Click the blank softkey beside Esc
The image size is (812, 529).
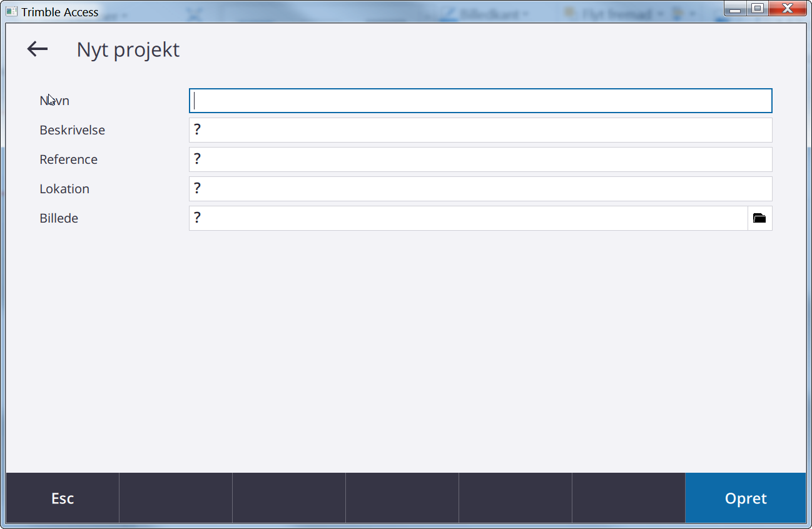coord(176,498)
